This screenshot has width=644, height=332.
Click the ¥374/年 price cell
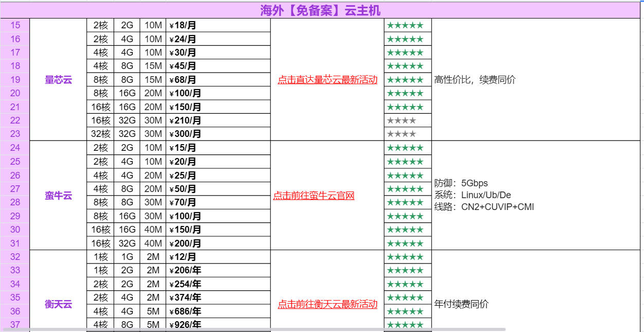(218, 298)
